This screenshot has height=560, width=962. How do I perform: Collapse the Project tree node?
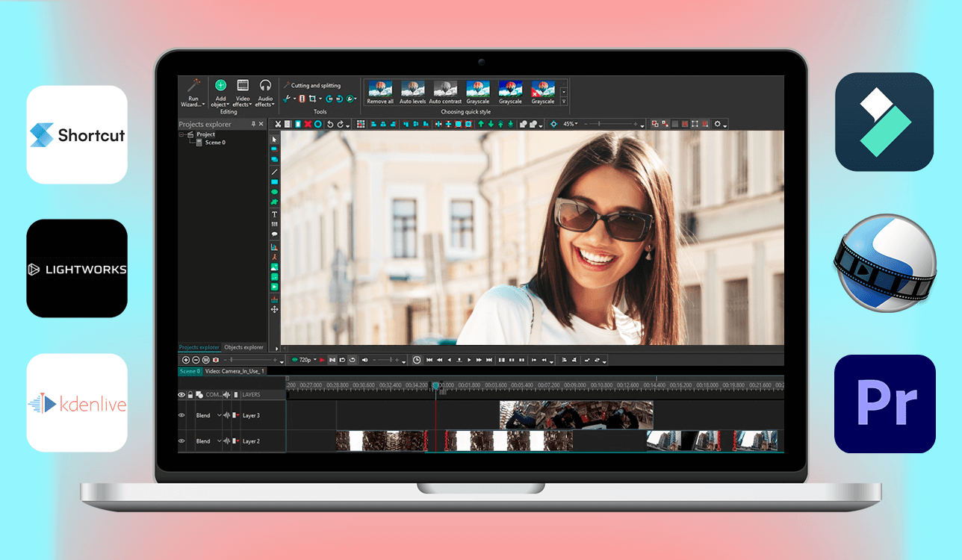(182, 134)
